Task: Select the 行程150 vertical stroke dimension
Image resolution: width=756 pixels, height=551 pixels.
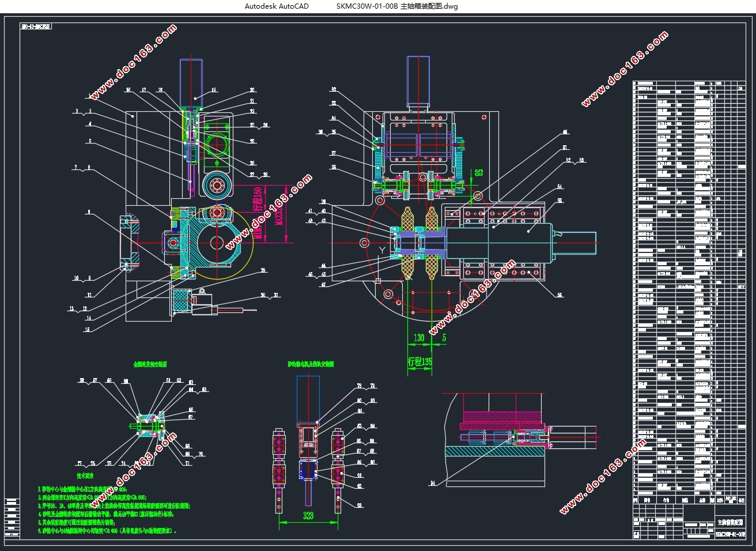Action: tap(258, 199)
